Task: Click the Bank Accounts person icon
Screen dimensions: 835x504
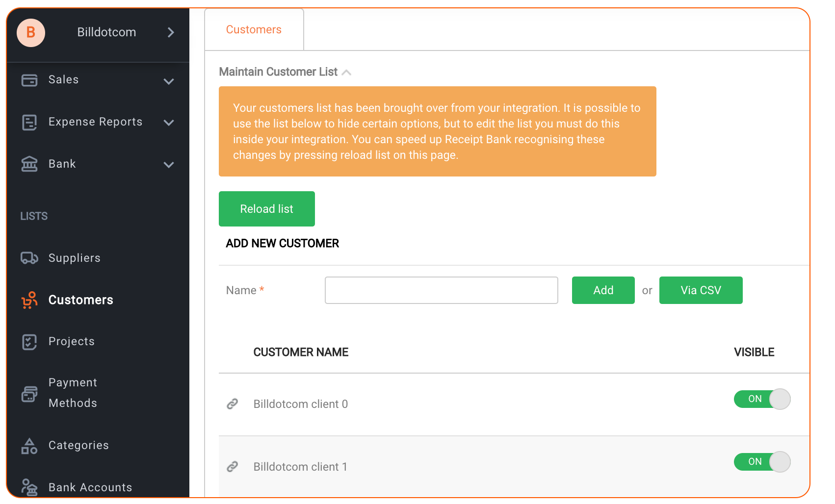Action: click(x=29, y=487)
